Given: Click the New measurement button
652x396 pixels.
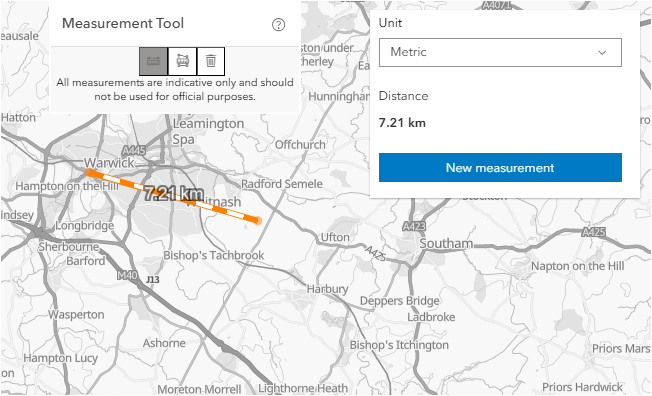Looking at the screenshot, I should (500, 168).
